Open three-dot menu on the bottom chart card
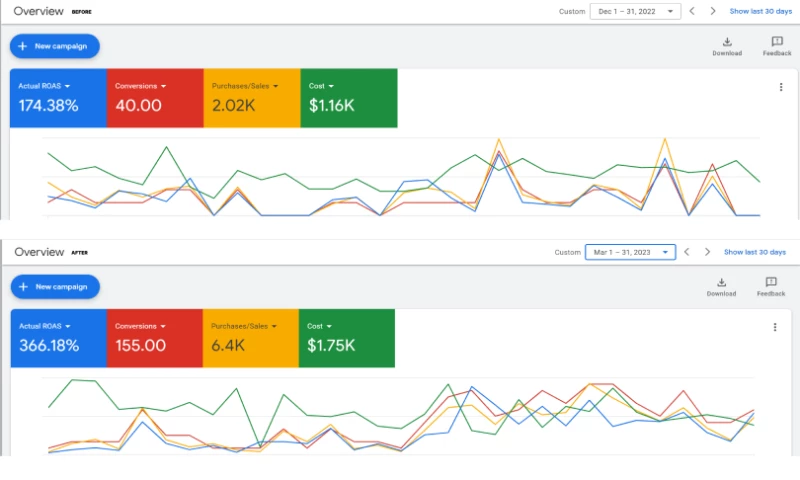Viewport: 800px width, 480px height. click(775, 327)
